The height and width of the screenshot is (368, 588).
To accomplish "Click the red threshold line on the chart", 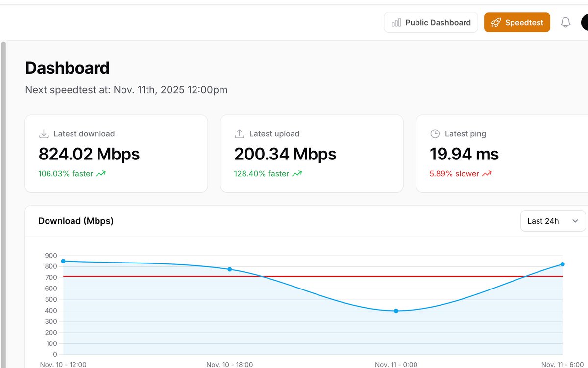I will click(x=294, y=276).
